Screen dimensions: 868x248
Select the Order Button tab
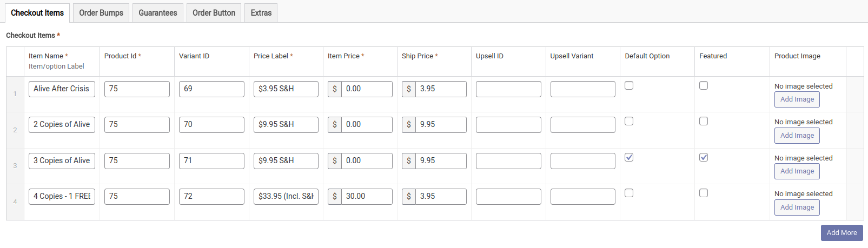pyautogui.click(x=214, y=13)
